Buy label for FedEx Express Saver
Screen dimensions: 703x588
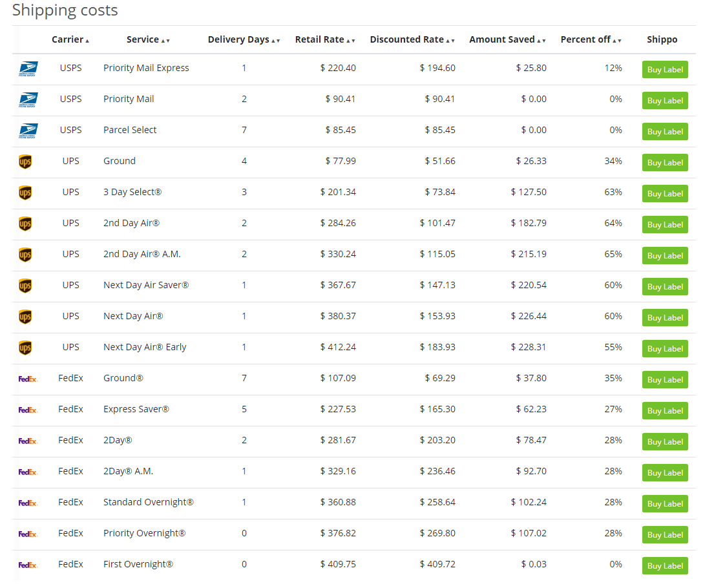coord(665,410)
